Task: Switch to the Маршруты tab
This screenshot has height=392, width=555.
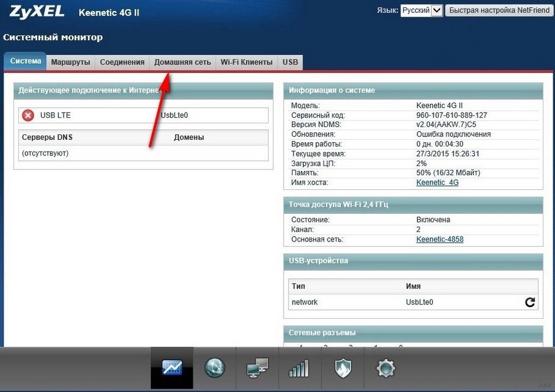Action: [x=70, y=62]
